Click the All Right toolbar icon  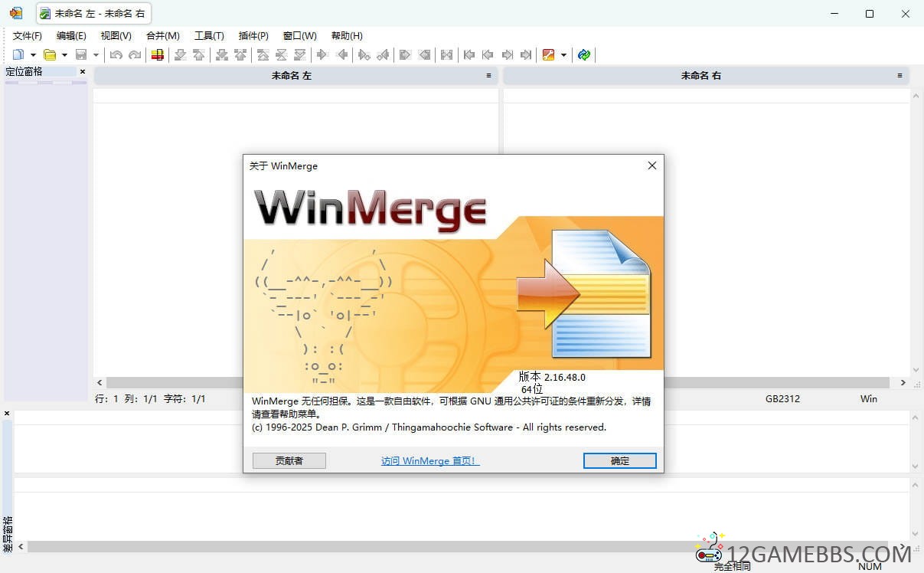click(406, 54)
